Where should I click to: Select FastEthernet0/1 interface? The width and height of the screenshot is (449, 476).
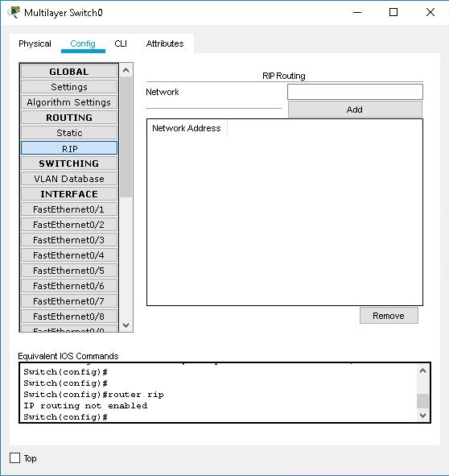pos(69,209)
